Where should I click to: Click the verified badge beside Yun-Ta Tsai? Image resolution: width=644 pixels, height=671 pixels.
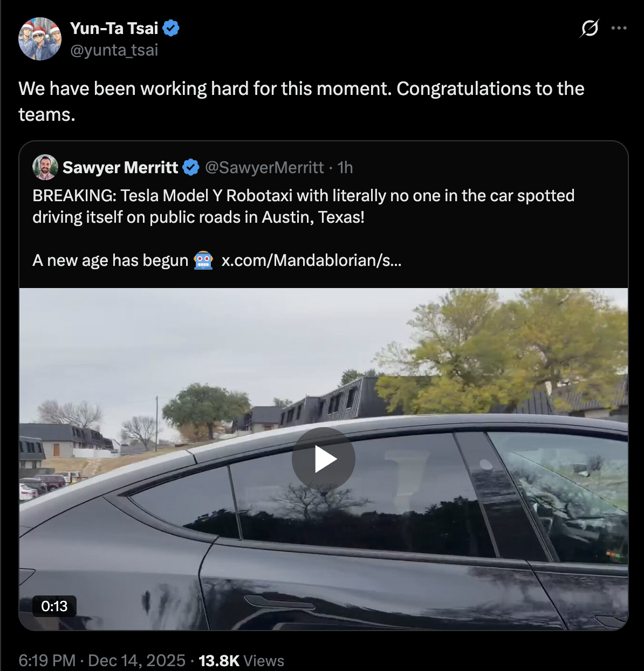(171, 28)
